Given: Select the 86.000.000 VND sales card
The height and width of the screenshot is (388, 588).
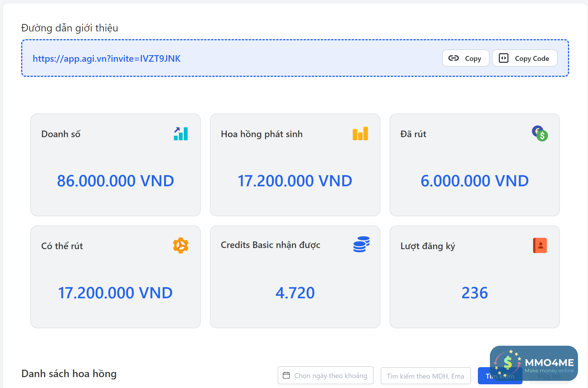Looking at the screenshot, I should coord(115,165).
